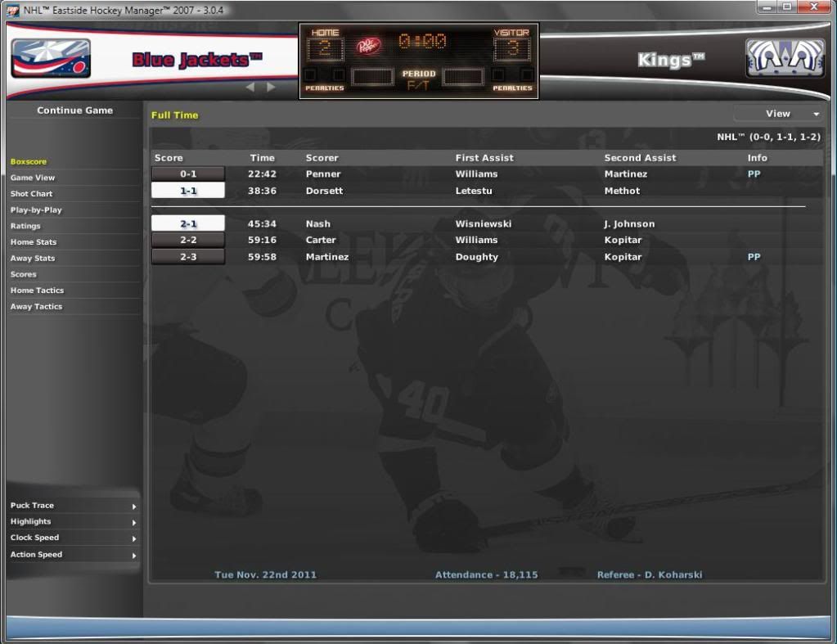The width and height of the screenshot is (837, 644).
Task: View the Scores screen
Action: point(24,274)
